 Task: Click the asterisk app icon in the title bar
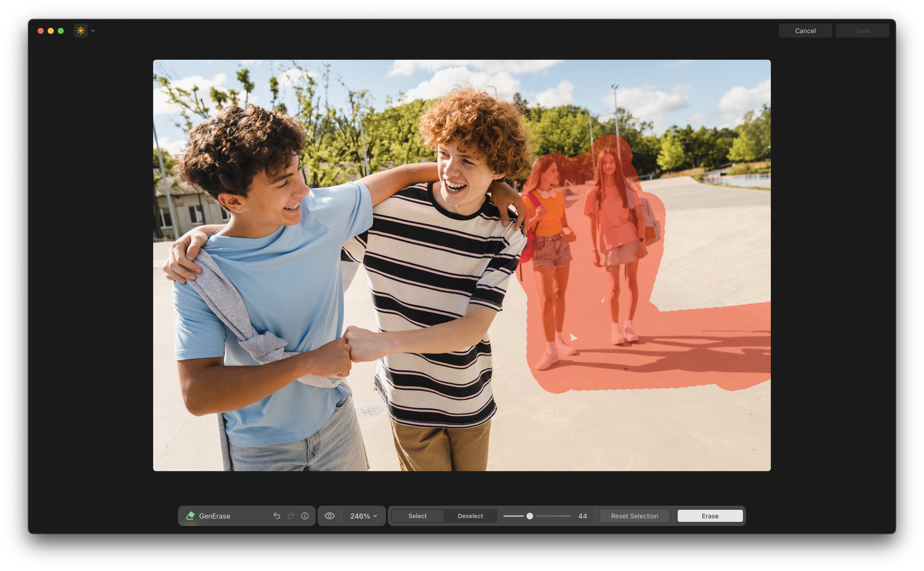click(81, 31)
